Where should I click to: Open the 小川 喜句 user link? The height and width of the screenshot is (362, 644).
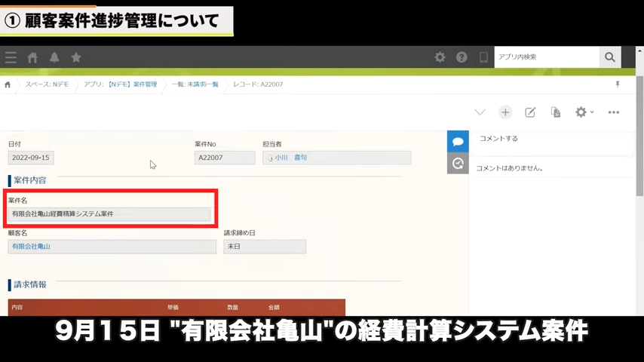291,158
